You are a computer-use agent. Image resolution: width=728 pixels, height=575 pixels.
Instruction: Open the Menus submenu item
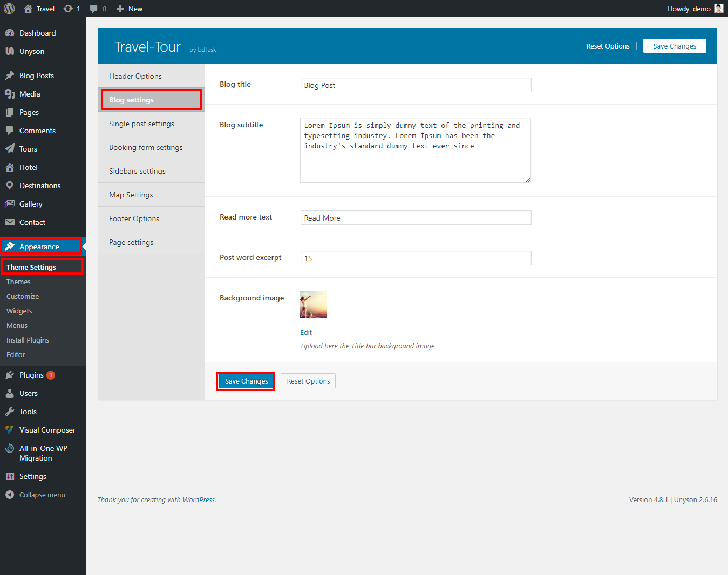coord(17,325)
